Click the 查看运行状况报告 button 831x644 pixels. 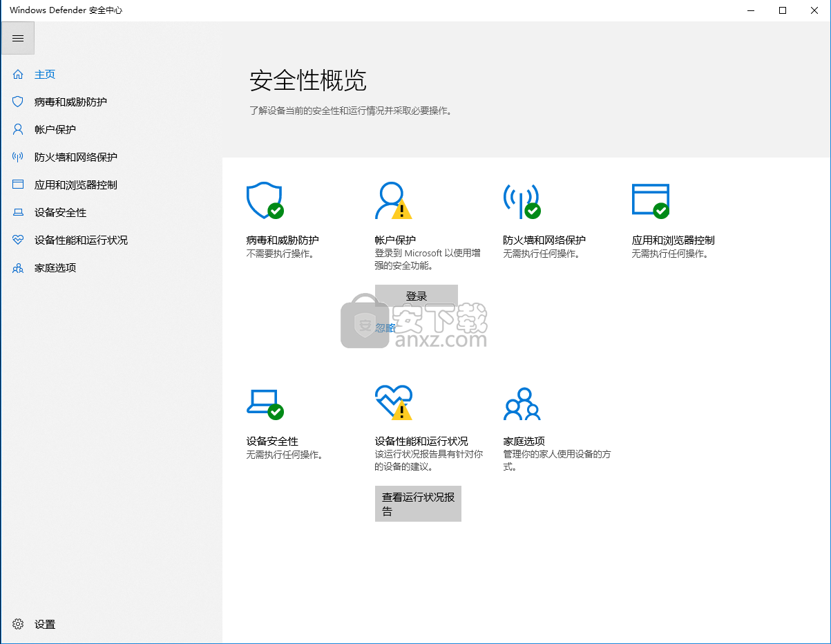[418, 504]
